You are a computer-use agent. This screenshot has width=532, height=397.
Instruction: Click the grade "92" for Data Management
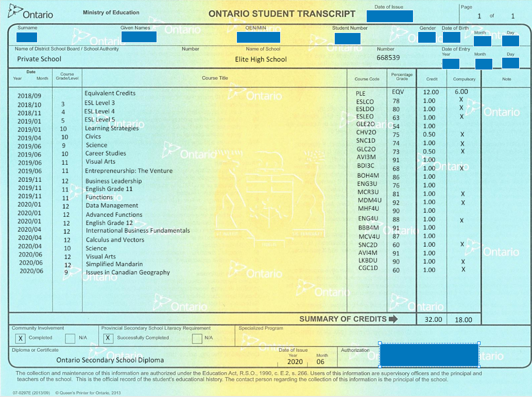(x=396, y=202)
